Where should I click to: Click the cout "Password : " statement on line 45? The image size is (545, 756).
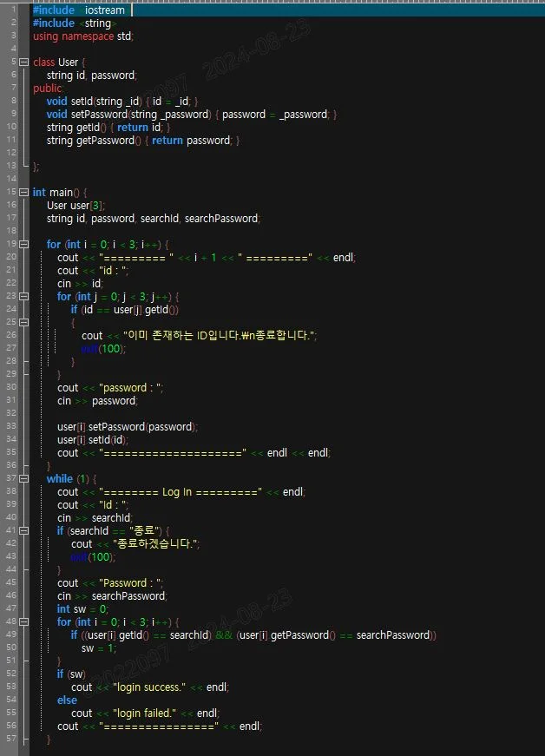coord(110,583)
